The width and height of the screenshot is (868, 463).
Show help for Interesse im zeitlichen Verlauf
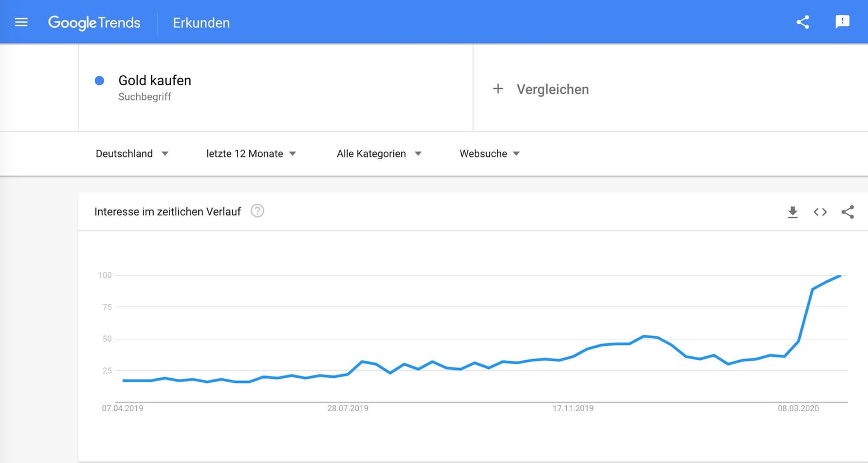[257, 211]
